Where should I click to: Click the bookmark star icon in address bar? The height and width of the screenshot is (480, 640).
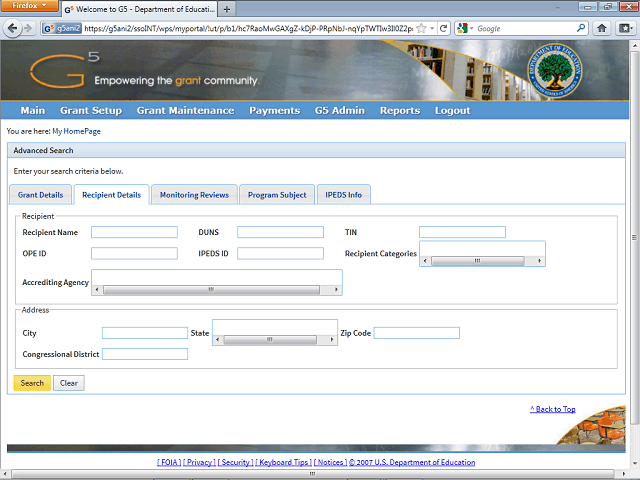coord(422,28)
